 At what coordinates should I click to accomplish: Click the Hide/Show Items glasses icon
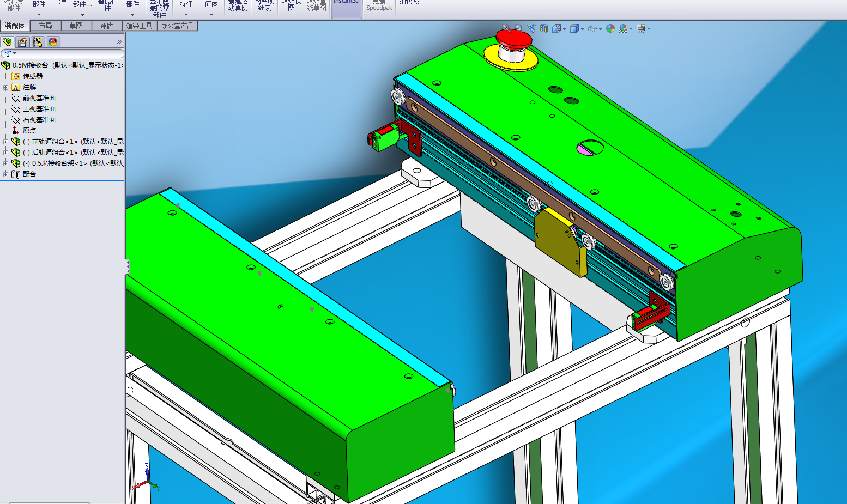[x=592, y=28]
